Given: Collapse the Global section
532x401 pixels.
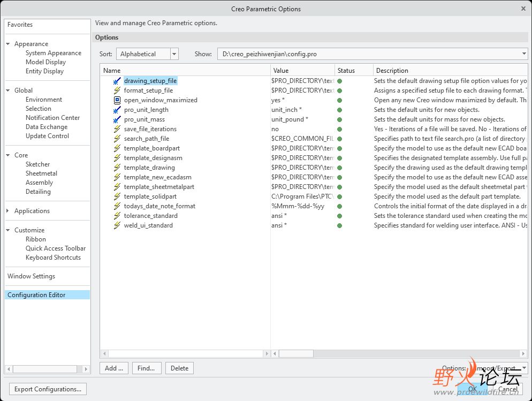Looking at the screenshot, I should pyautogui.click(x=8, y=90).
